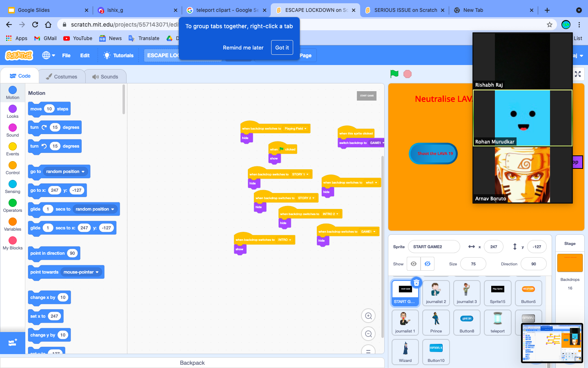Zoom out the code workspace

click(368, 334)
